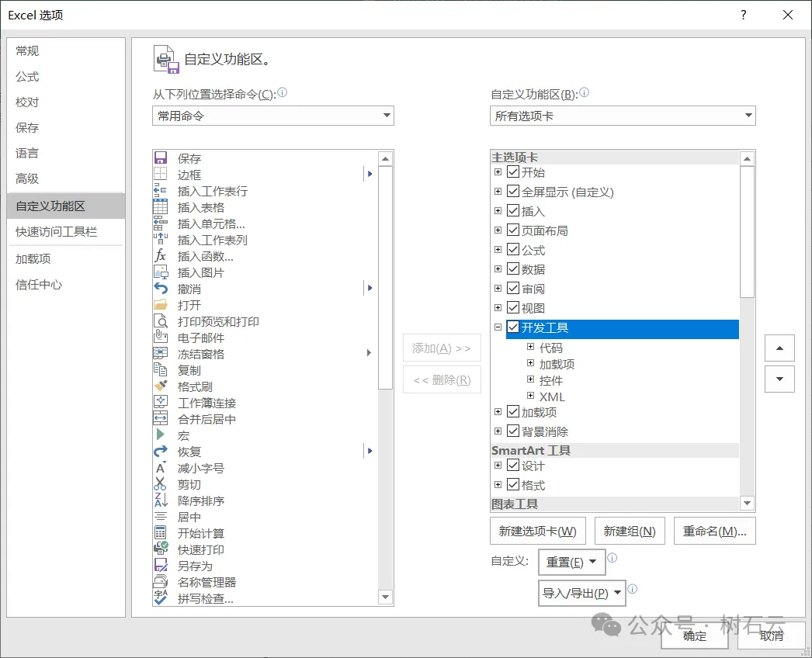The image size is (812, 658).
Task: Click the 重命名 button
Action: point(714,531)
